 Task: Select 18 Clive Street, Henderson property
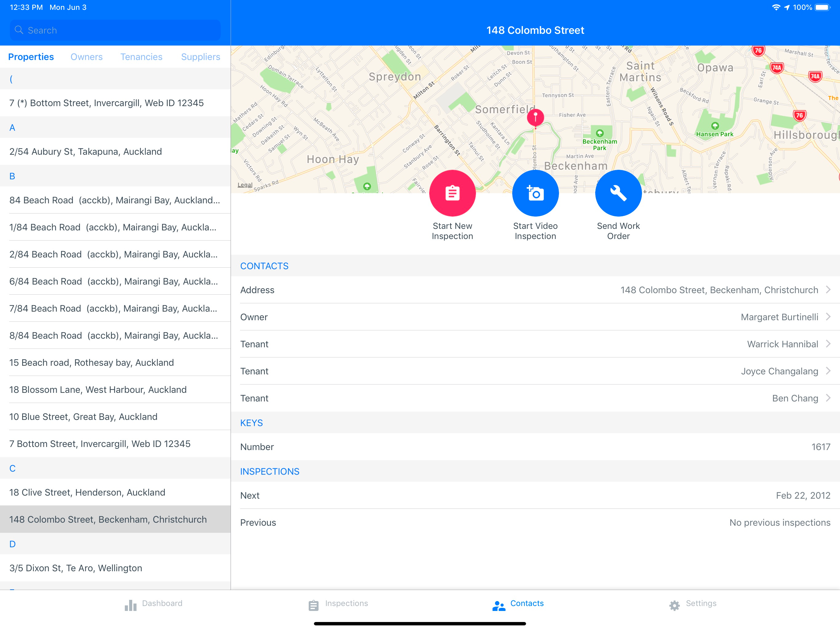[115, 492]
